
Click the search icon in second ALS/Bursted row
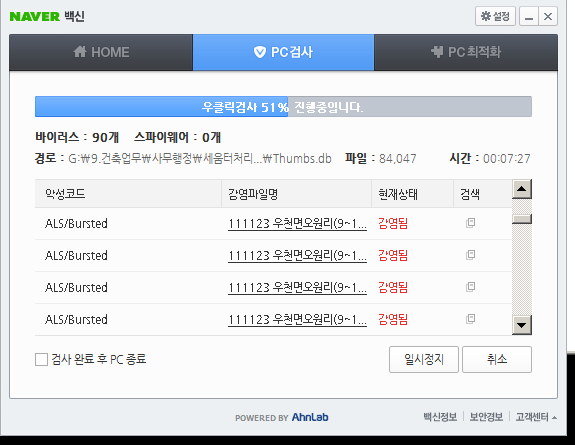click(x=470, y=255)
